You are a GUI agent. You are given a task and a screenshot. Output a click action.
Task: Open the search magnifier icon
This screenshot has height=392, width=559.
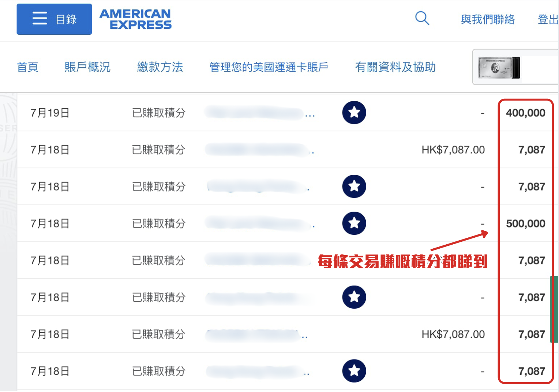click(x=421, y=18)
